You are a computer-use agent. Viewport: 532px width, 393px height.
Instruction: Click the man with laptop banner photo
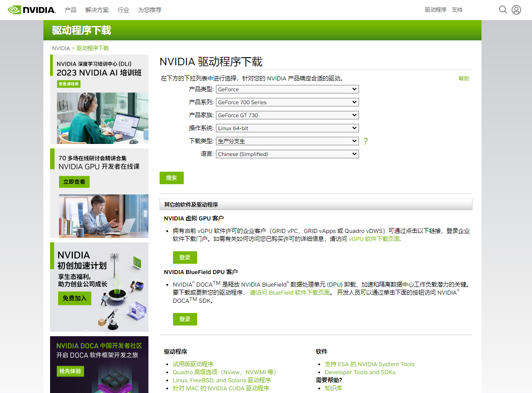pos(103,216)
